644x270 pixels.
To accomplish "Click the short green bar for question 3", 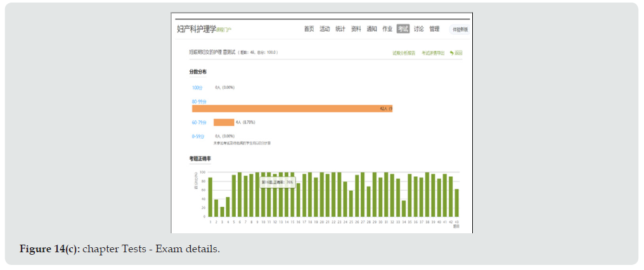I will [222, 212].
